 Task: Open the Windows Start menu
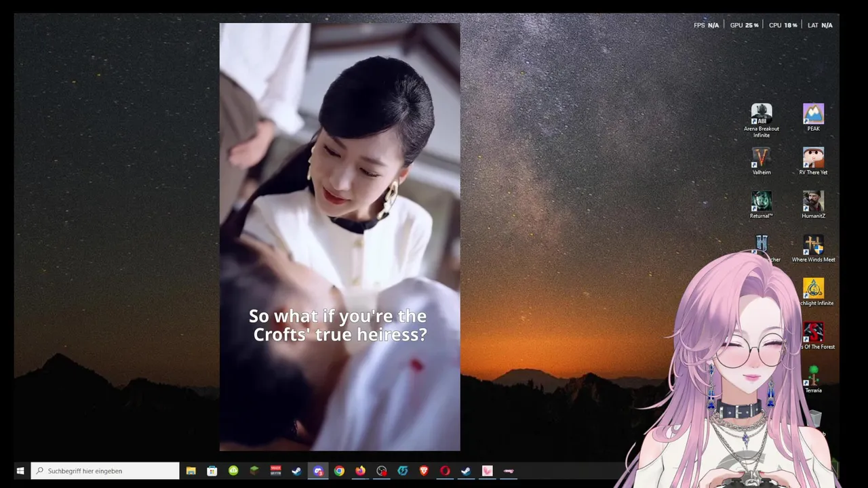20,471
